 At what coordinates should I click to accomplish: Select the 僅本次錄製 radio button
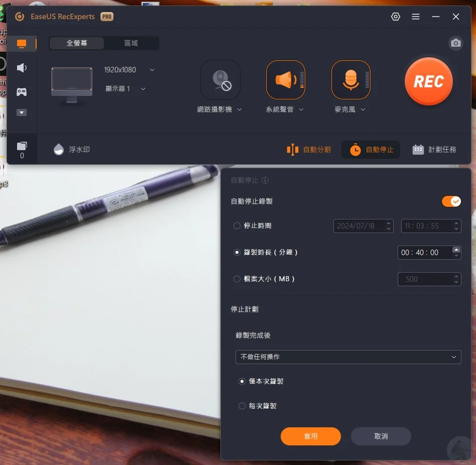click(x=242, y=381)
